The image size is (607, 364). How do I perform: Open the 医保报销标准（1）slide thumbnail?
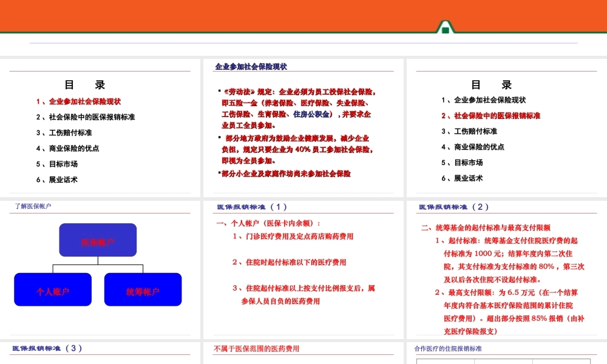tap(303, 269)
